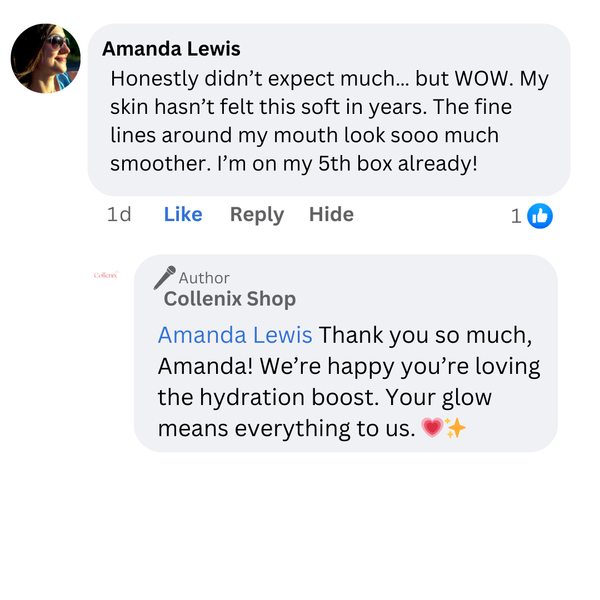Screen dimensions: 600x600
Task: Open the Amanda Lewis commenter name
Action: [171, 49]
